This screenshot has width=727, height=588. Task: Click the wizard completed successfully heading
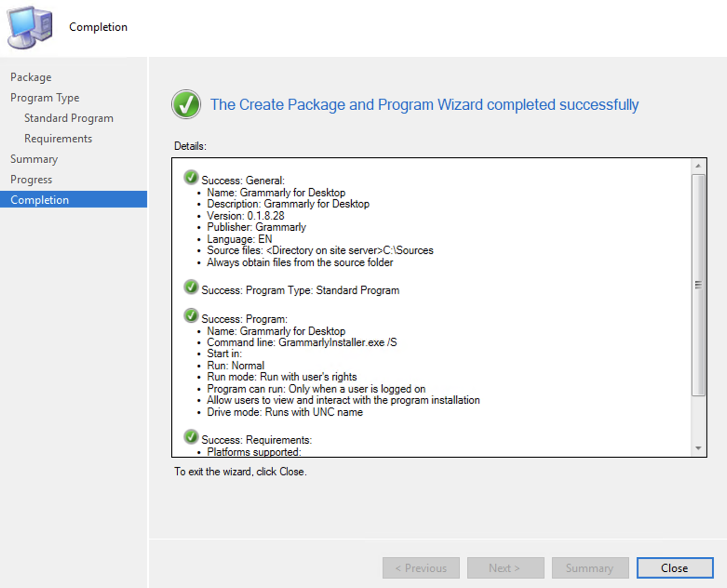point(424,105)
